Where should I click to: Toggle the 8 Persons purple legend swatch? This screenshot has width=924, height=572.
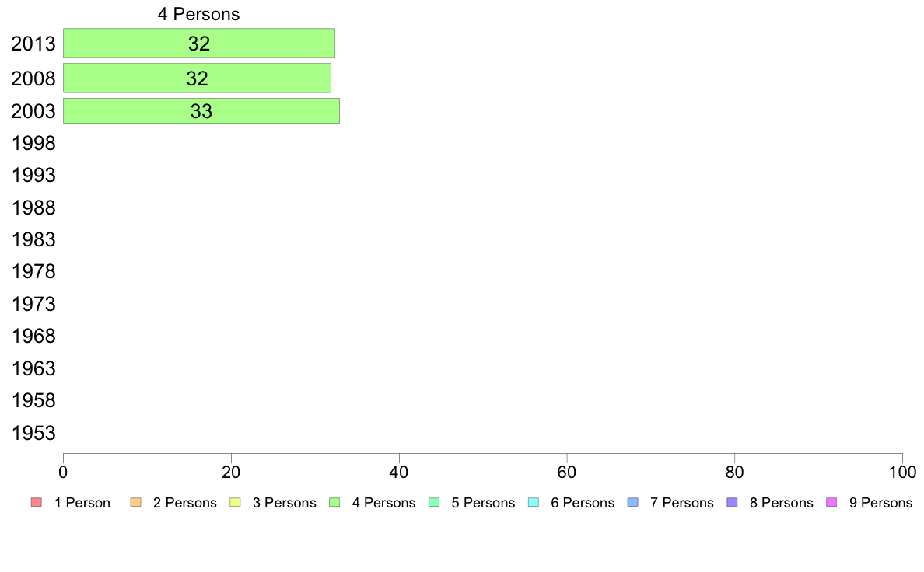point(733,503)
